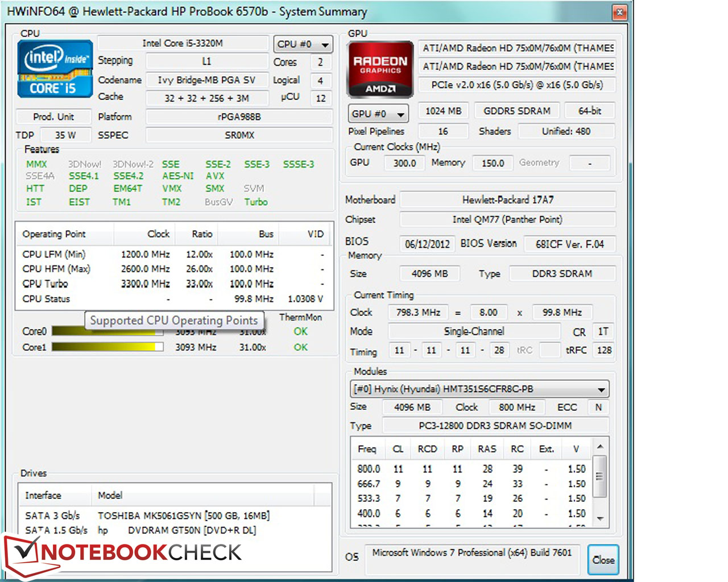The image size is (728, 582).
Task: Click the memory timings table scroll down arrow
Action: (600, 519)
